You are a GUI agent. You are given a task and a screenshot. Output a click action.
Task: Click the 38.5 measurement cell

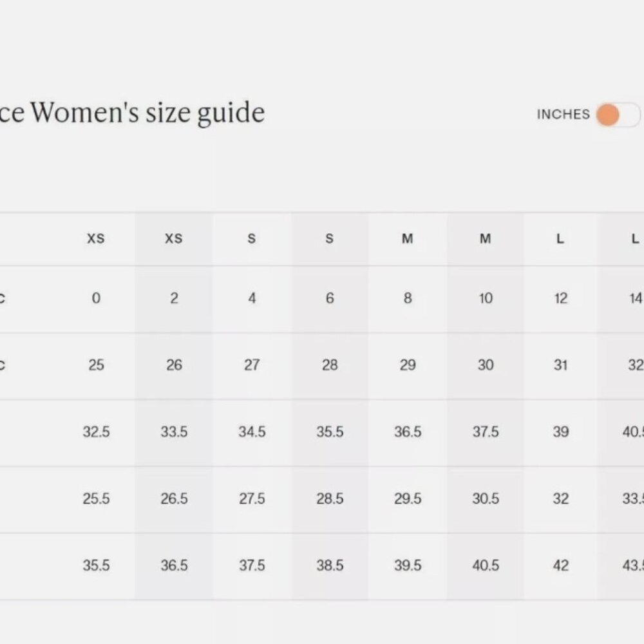pyautogui.click(x=330, y=565)
